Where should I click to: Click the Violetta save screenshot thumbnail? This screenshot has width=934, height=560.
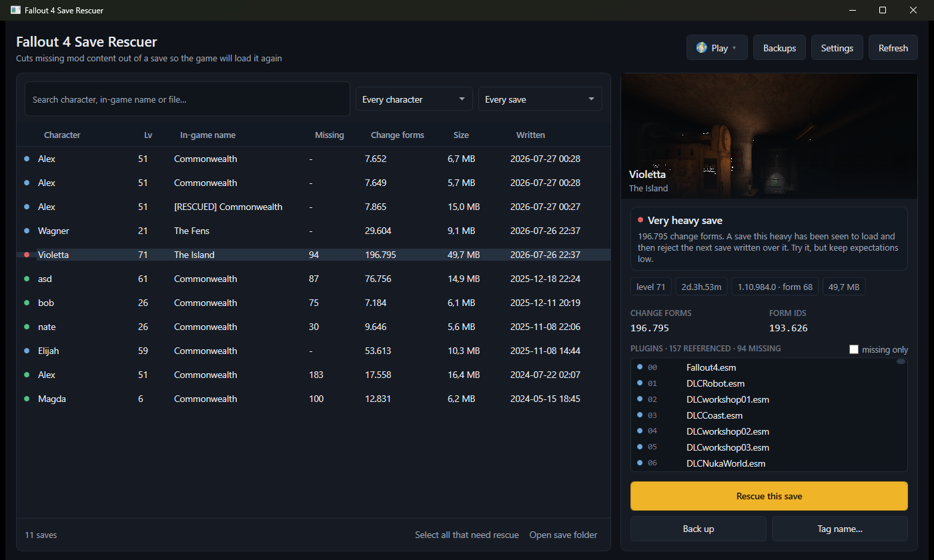pos(769,136)
